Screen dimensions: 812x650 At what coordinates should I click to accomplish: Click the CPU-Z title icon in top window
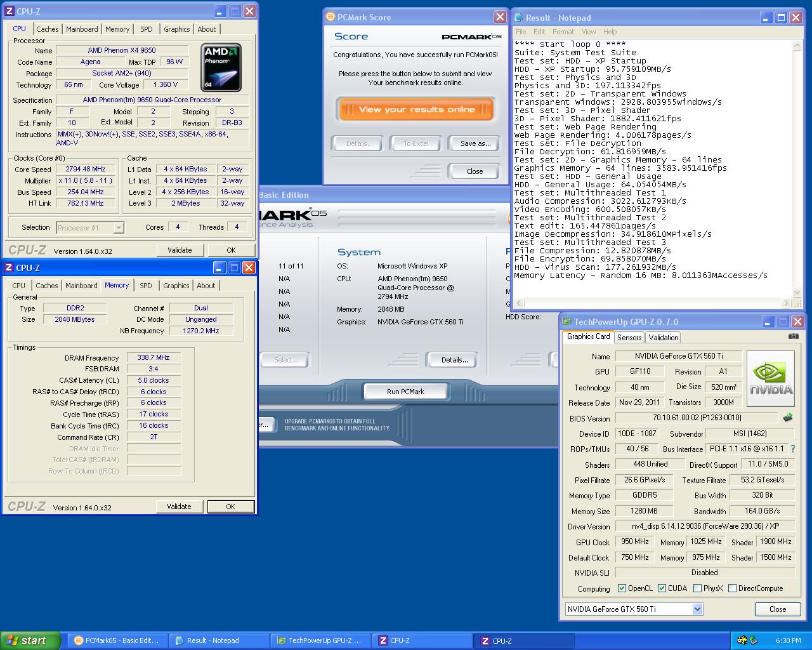[x=9, y=11]
